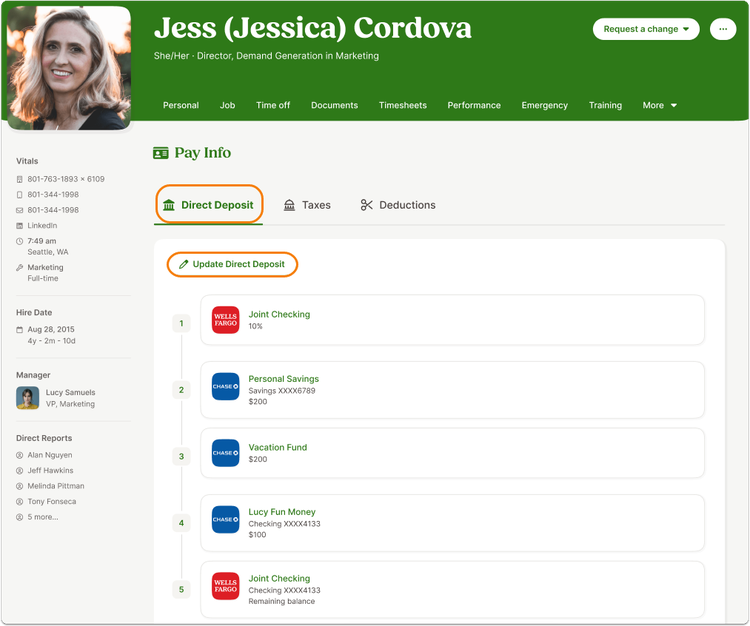Click the person icon next to Alan Nguyen
This screenshot has width=750, height=626.
20,455
